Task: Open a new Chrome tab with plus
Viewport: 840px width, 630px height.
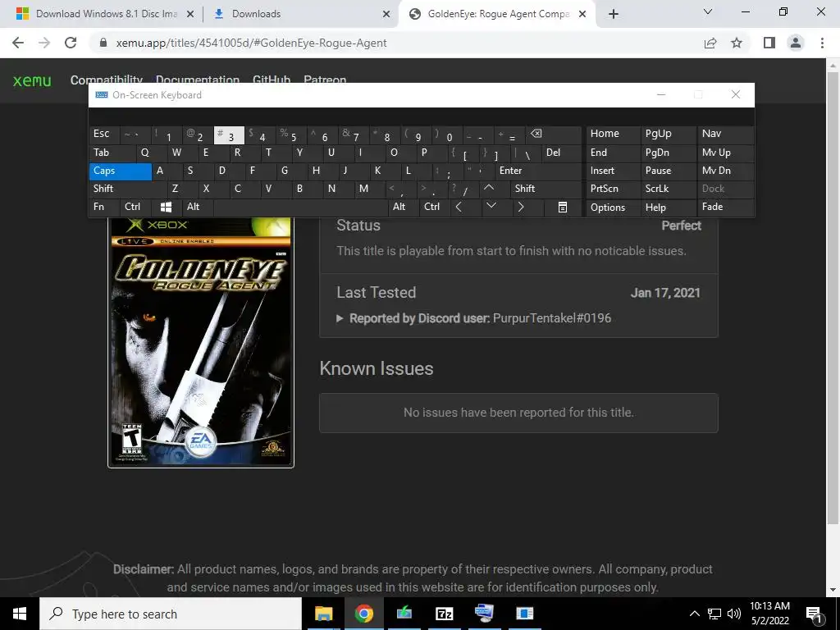Action: [x=614, y=14]
